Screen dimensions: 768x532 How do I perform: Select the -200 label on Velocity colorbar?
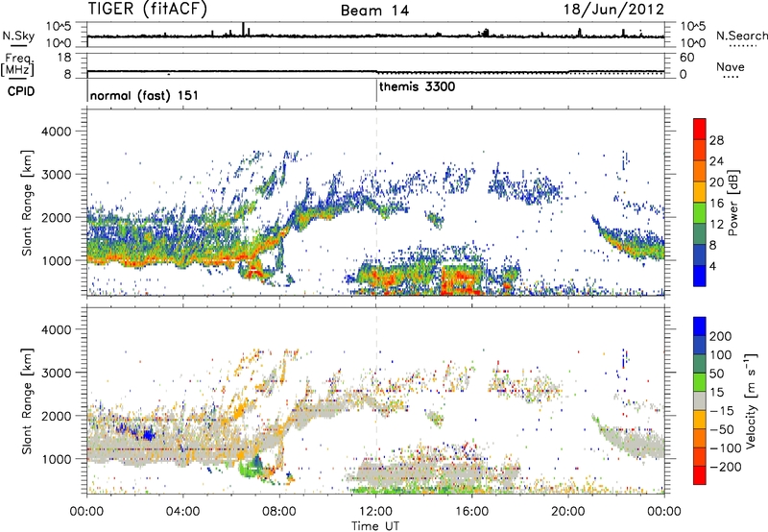(x=726, y=467)
